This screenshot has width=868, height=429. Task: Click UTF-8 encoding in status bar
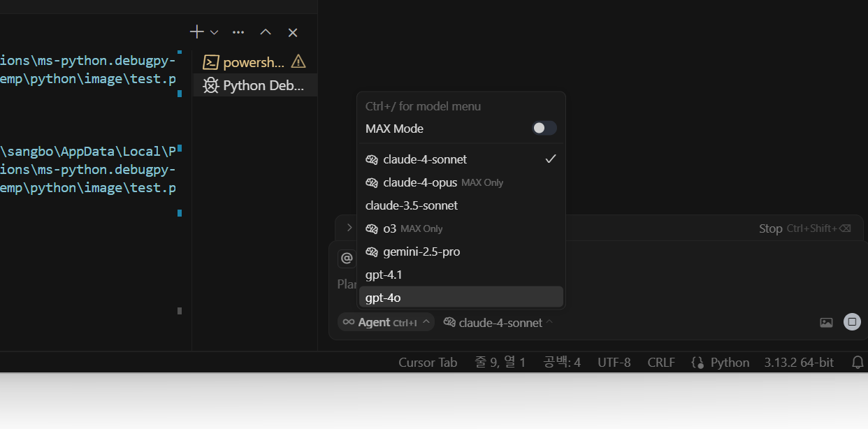[x=614, y=362]
